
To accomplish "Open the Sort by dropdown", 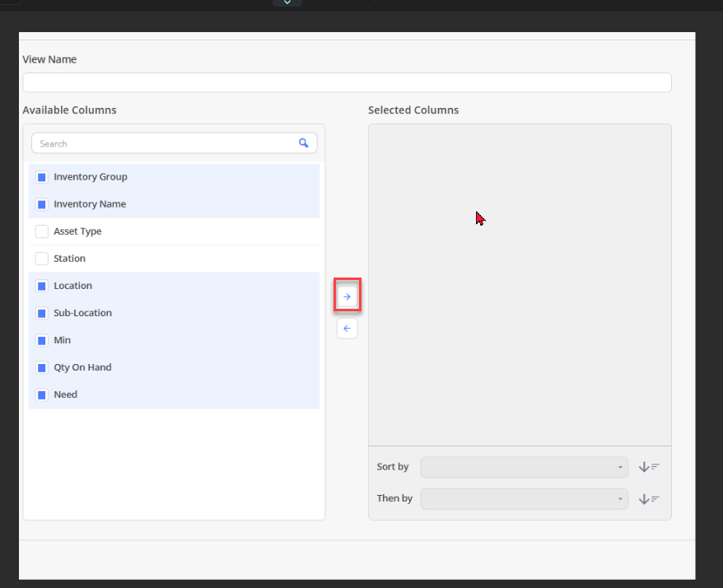I will [x=525, y=467].
